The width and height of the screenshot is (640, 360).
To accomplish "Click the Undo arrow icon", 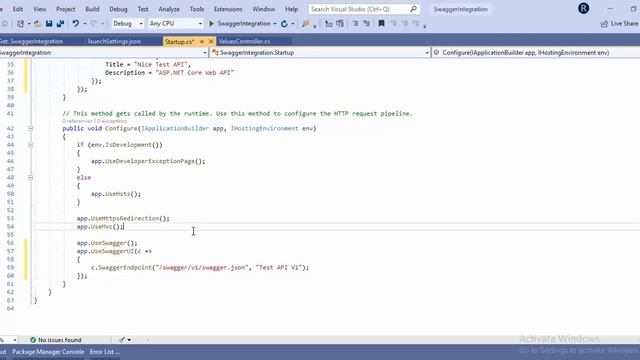I will (x=76, y=24).
